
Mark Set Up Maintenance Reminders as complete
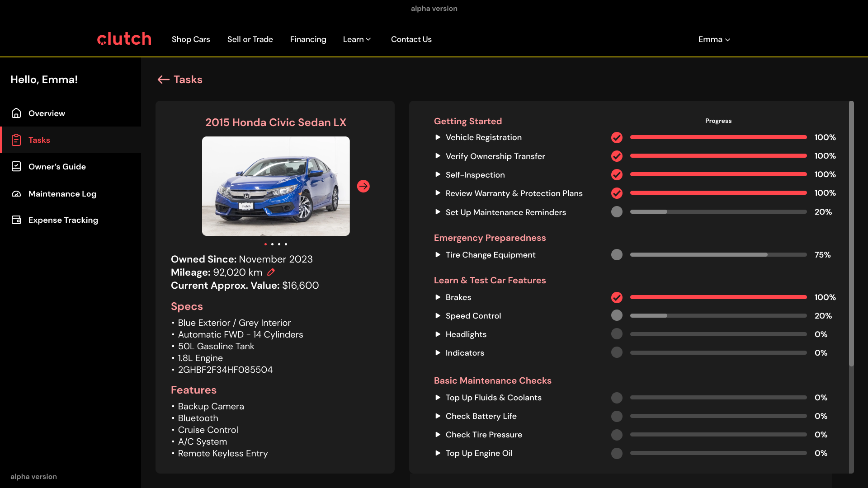[x=617, y=212]
